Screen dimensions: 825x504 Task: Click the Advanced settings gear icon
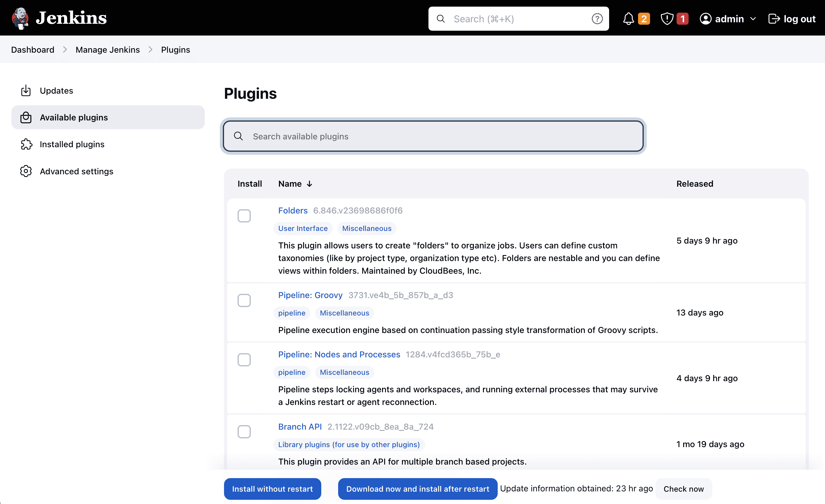click(x=26, y=171)
